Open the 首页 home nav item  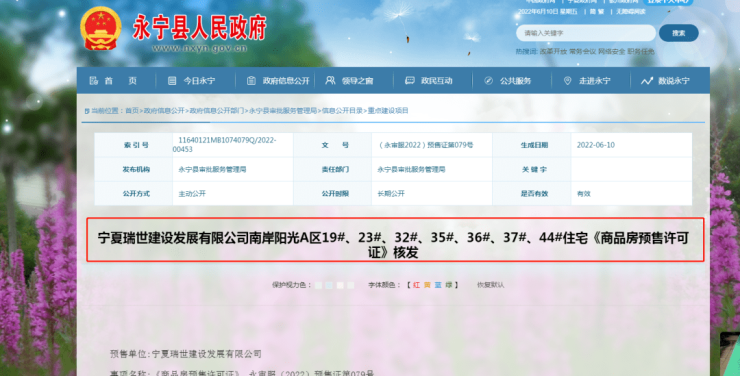[115, 81]
